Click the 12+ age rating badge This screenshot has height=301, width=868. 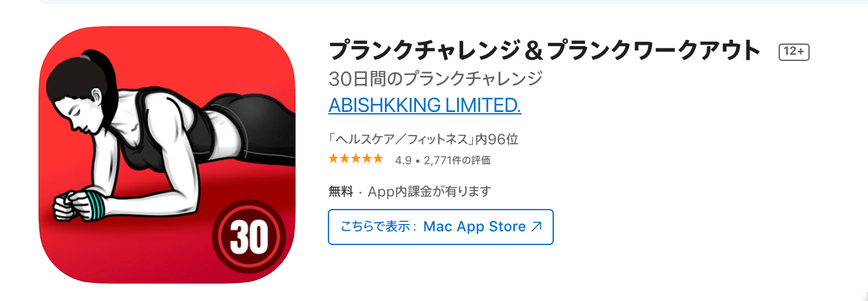point(794,52)
